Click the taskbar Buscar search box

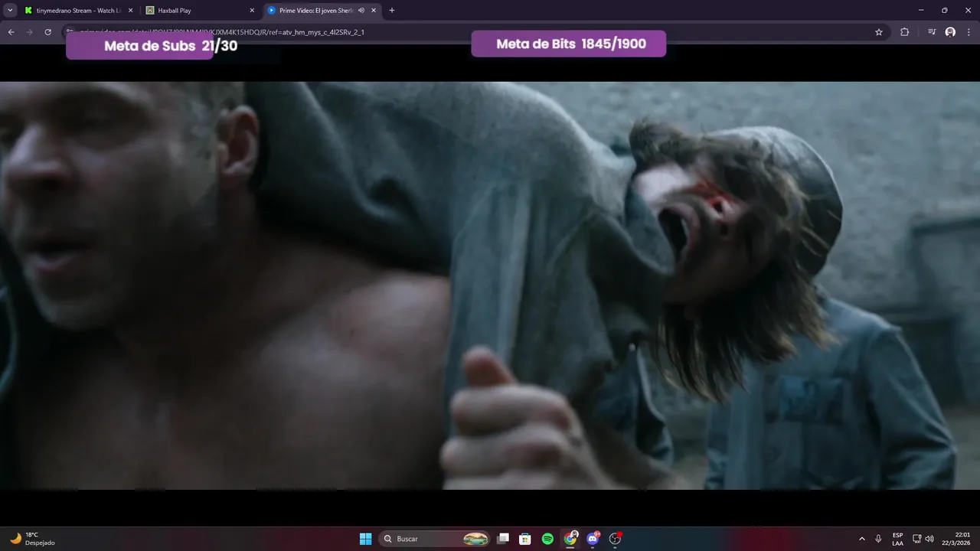(435, 539)
